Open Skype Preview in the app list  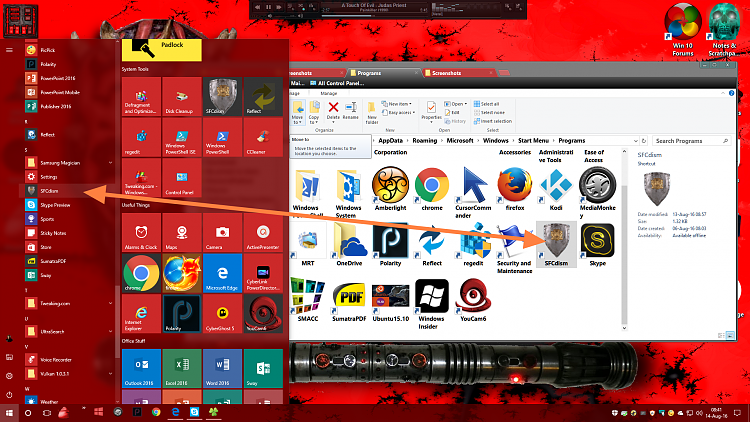click(x=69, y=205)
